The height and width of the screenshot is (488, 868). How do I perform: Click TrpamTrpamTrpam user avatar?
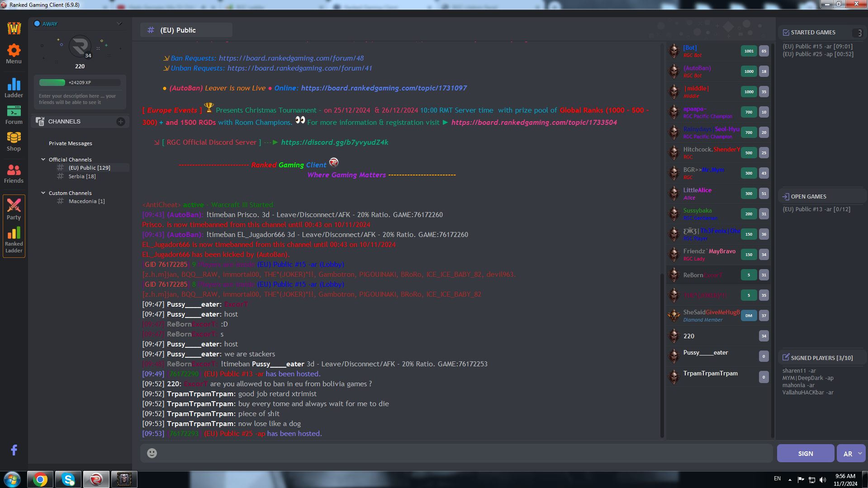(674, 377)
